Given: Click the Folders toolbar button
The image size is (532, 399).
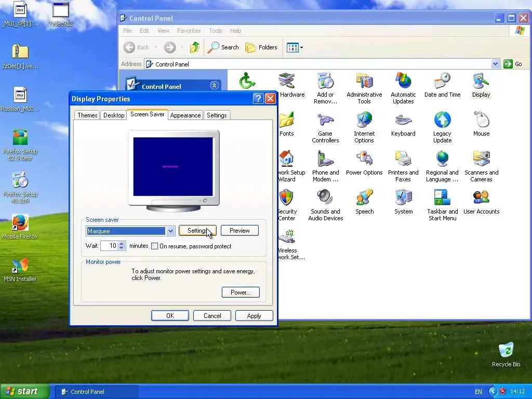Looking at the screenshot, I should tap(261, 47).
